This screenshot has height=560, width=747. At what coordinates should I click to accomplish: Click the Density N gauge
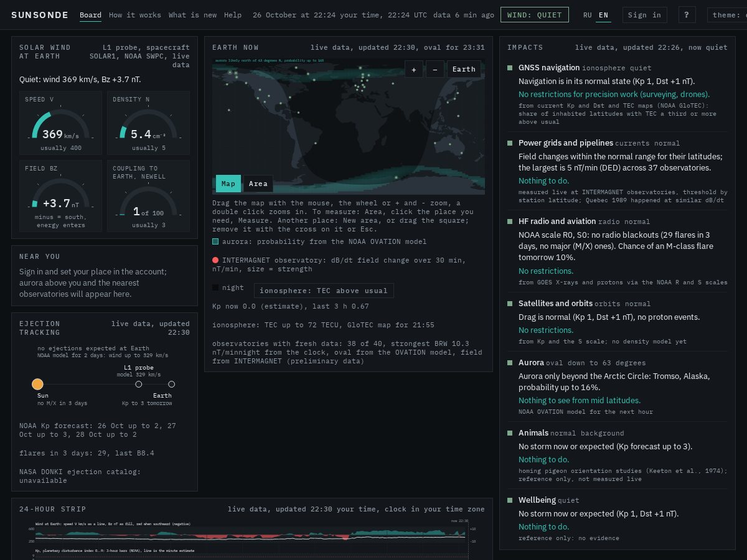pos(148,123)
